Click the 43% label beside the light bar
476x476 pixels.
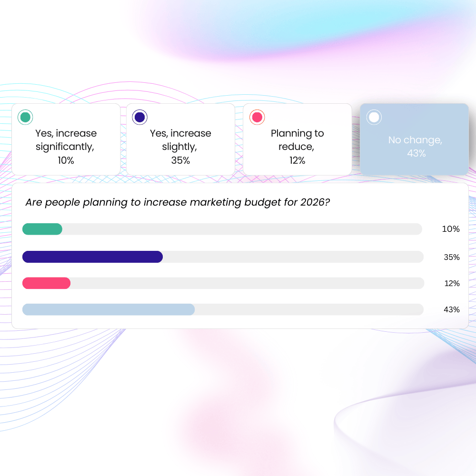(452, 309)
